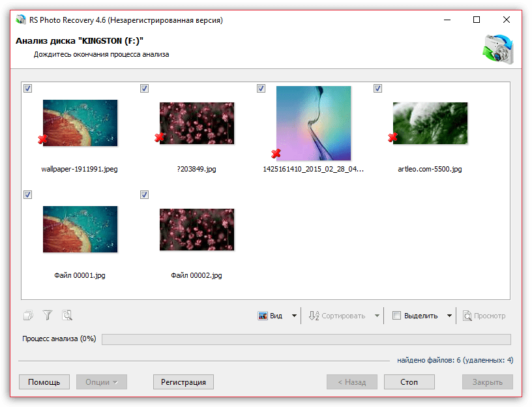Click the analysis progress bar
The image size is (532, 407).
point(306,339)
